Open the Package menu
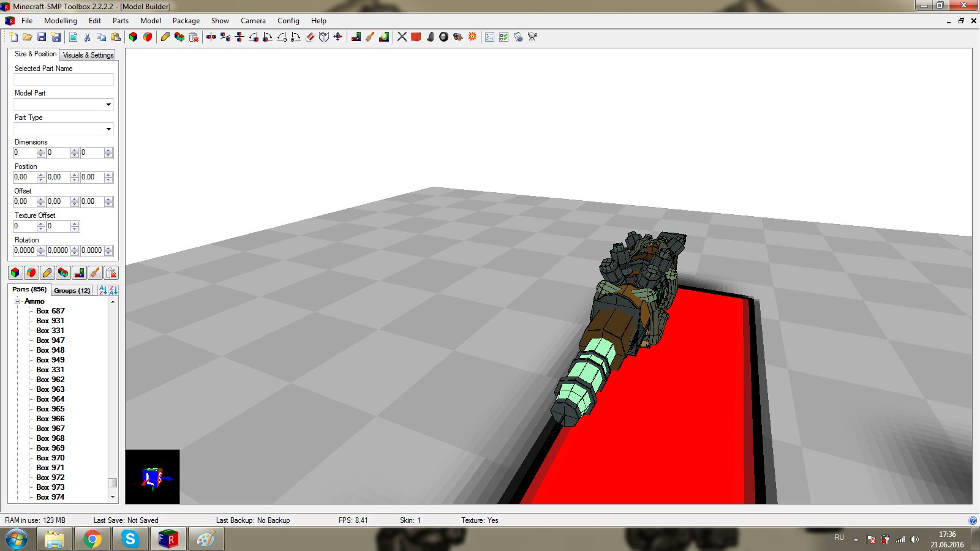 pos(186,21)
